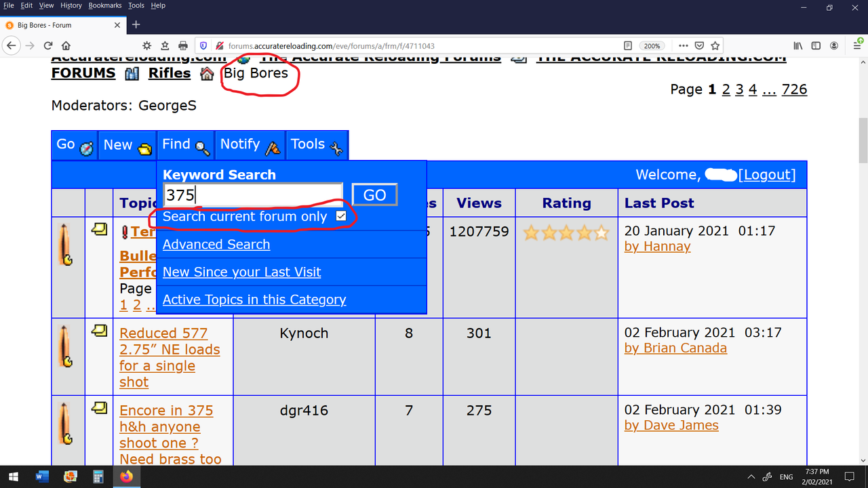Open the Bookmarks menu
The image size is (868, 488).
click(x=104, y=5)
